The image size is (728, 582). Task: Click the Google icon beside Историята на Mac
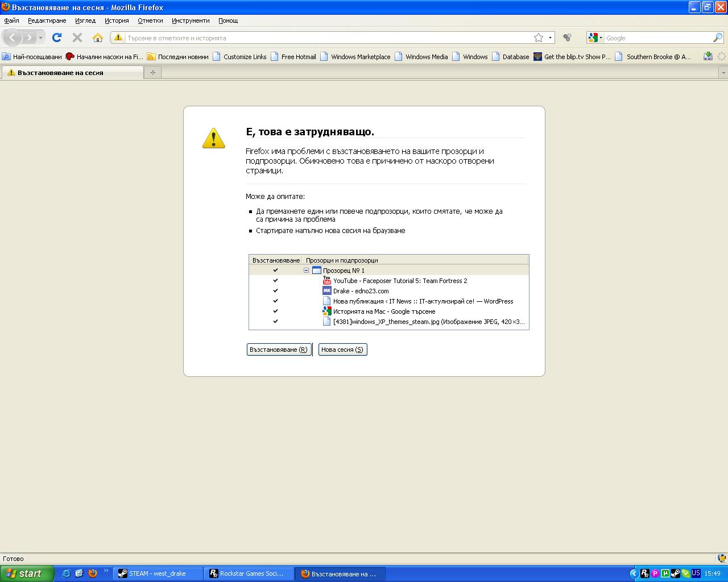pyautogui.click(x=327, y=311)
